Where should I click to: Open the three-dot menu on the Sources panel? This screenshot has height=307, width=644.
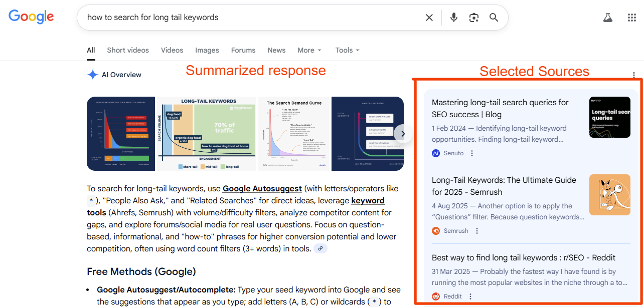tap(634, 74)
